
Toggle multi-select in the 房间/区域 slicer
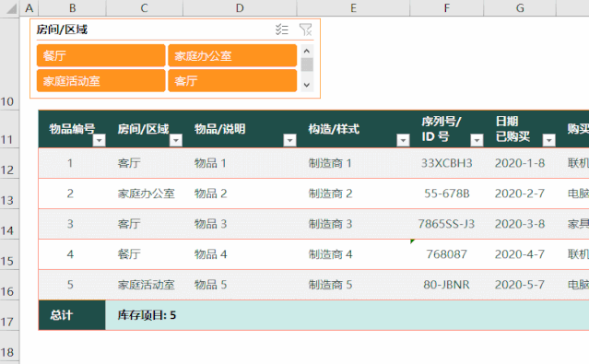point(282,29)
